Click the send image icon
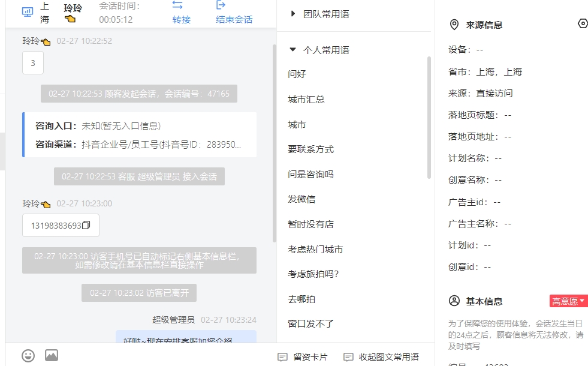The width and height of the screenshot is (588, 366). point(52,355)
